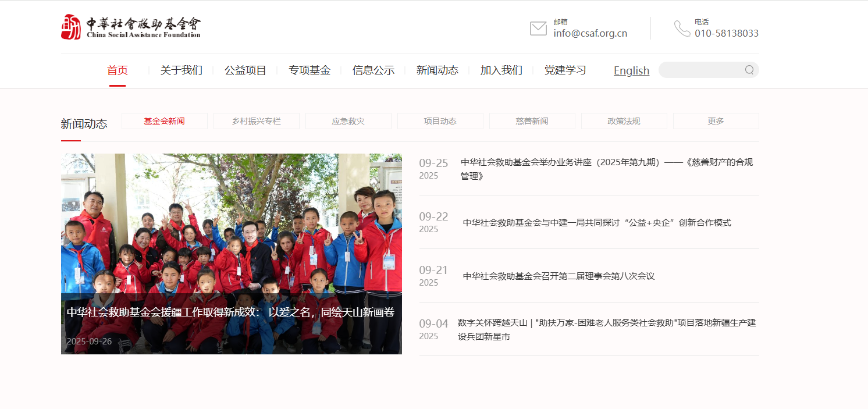Go to 新闻动态 in navigation bar
The height and width of the screenshot is (409, 868).
tap(437, 70)
